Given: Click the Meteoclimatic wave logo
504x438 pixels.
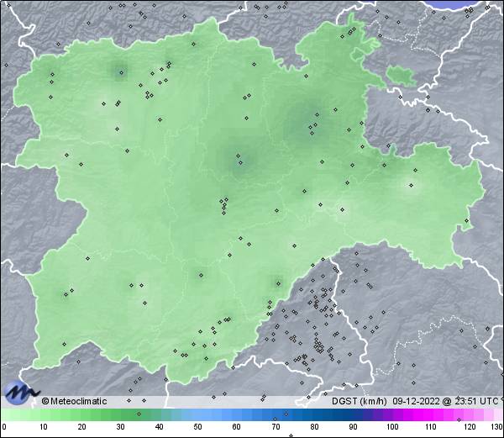Looking at the screenshot, I should [22, 393].
